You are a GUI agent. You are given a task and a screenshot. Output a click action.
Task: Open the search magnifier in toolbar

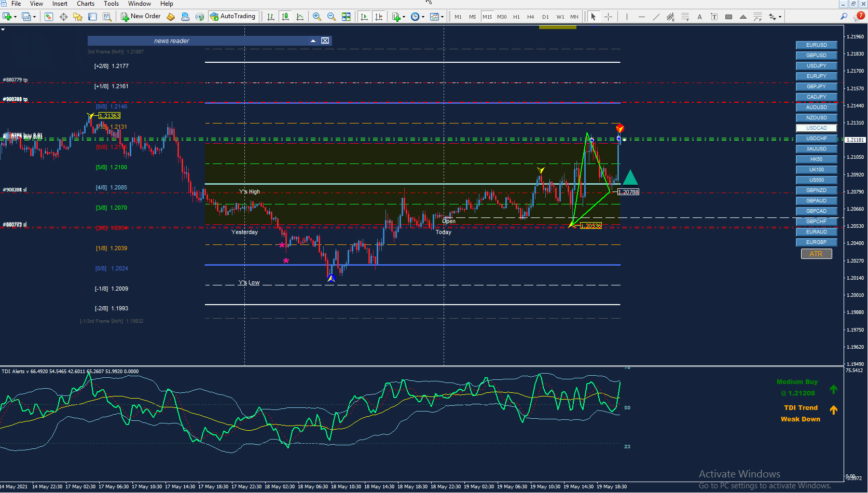(x=844, y=17)
